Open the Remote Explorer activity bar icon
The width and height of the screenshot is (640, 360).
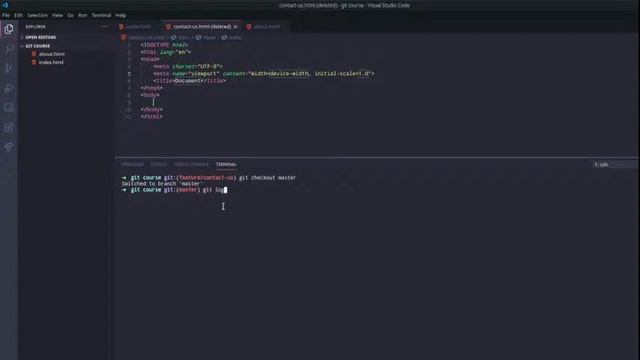point(9,107)
